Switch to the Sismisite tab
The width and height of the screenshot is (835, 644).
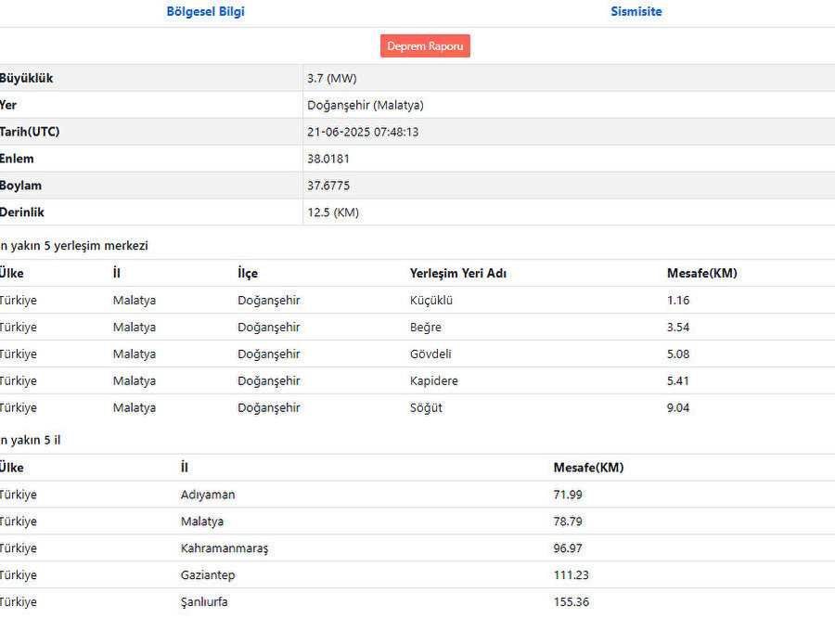click(x=636, y=12)
